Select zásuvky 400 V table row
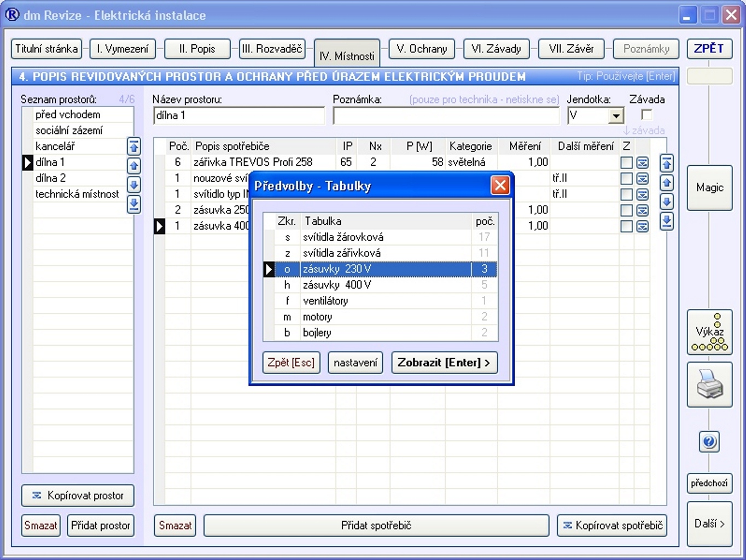 click(336, 285)
